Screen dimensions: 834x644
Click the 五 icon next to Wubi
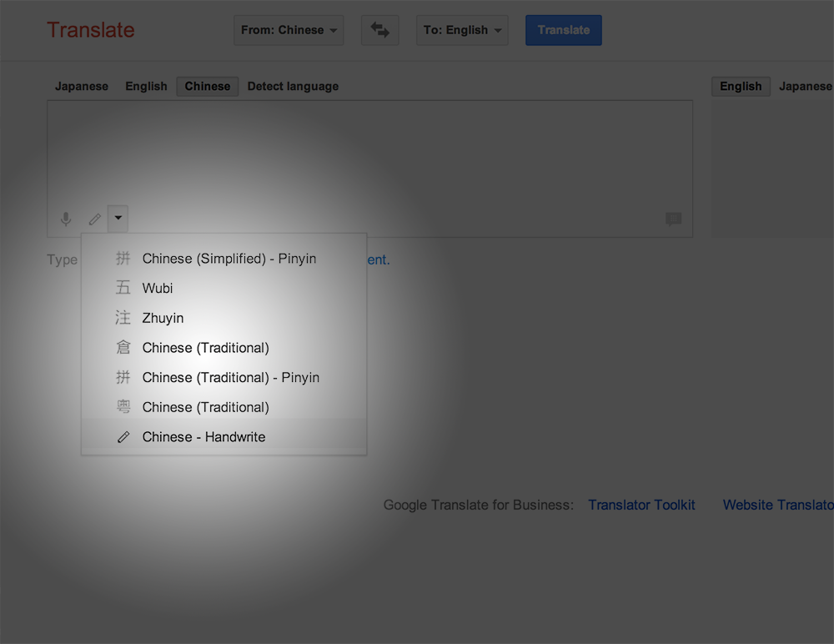coord(123,288)
